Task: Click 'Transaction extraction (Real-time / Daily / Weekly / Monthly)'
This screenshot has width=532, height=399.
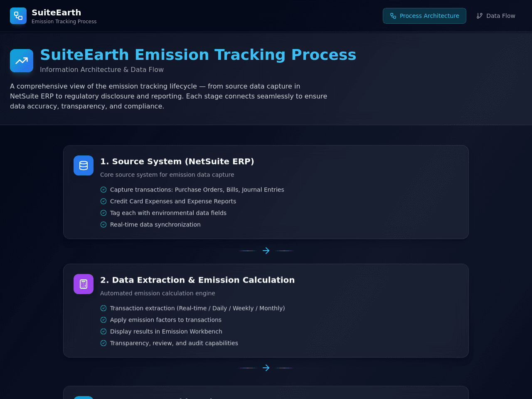Action: [197, 308]
